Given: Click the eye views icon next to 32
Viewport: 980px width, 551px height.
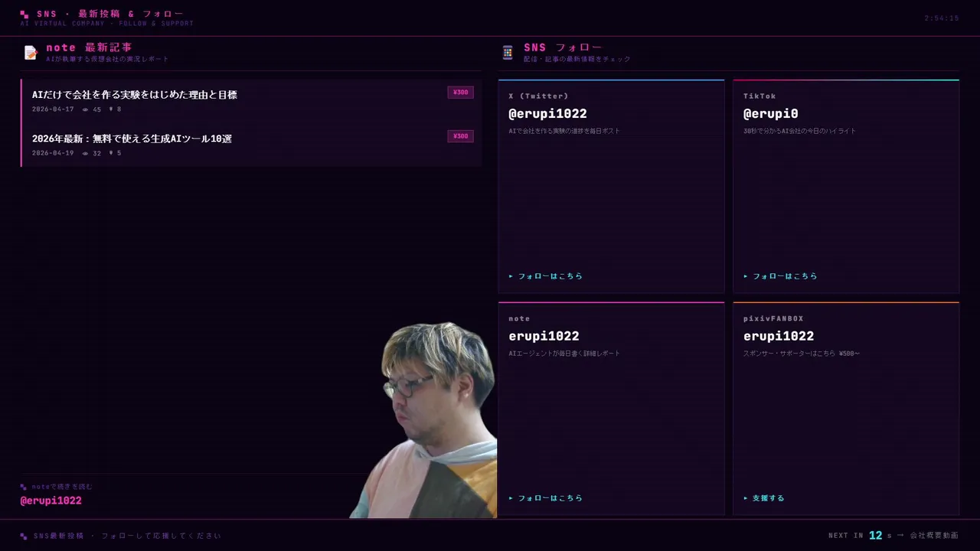Looking at the screenshot, I should pos(86,153).
